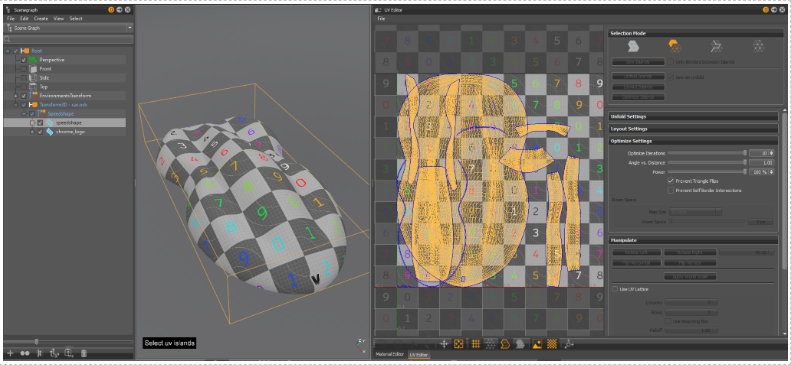
Task: Enable the Top camera checkbox
Action: 24,87
